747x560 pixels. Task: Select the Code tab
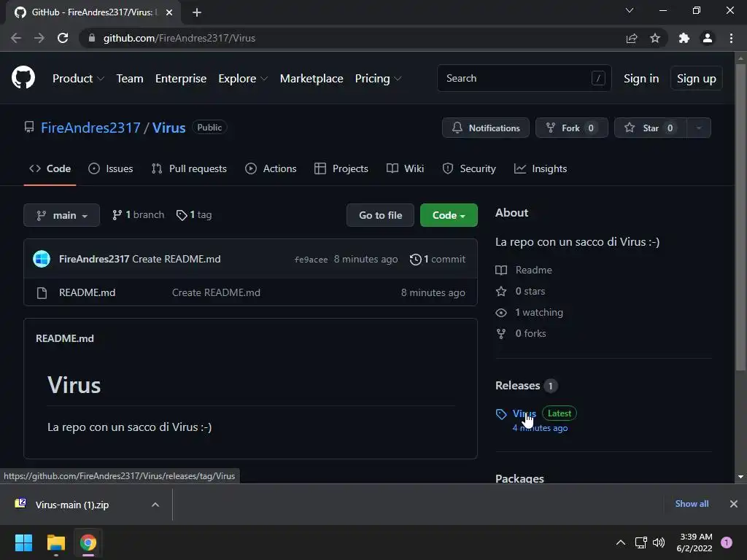[x=50, y=168]
